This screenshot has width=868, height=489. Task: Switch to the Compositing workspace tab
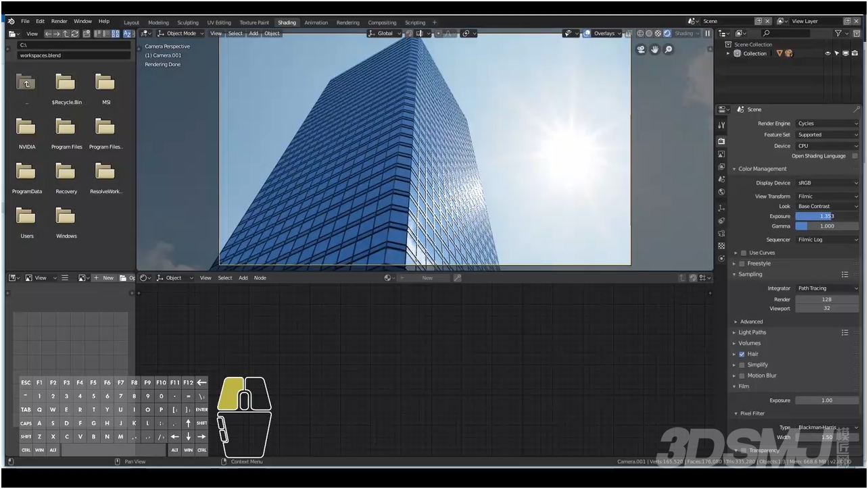click(x=382, y=22)
